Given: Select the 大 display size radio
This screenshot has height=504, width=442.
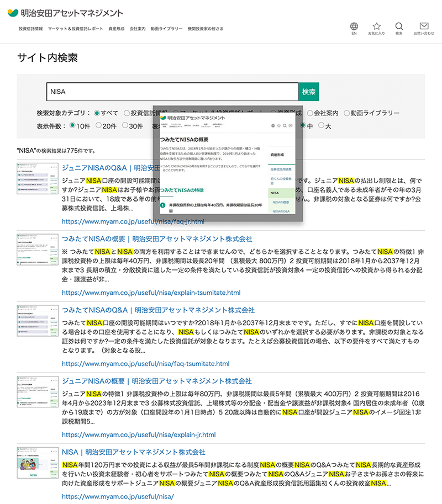Looking at the screenshot, I should (321, 125).
